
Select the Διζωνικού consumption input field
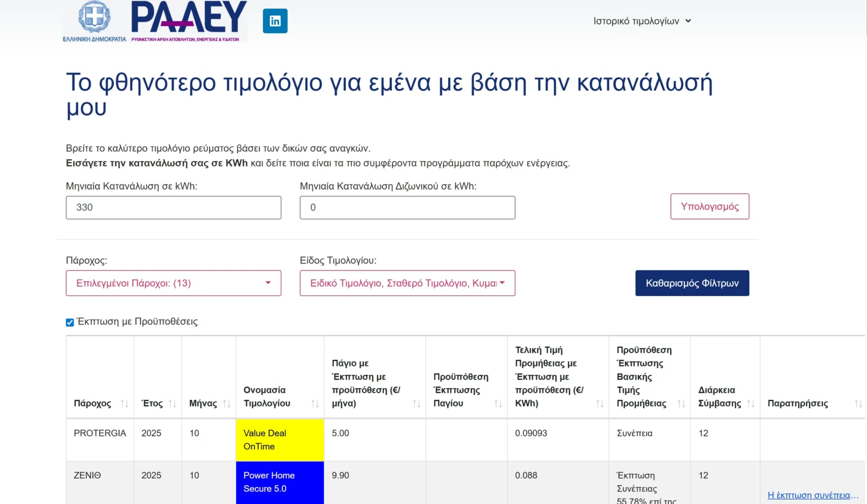[x=407, y=207]
